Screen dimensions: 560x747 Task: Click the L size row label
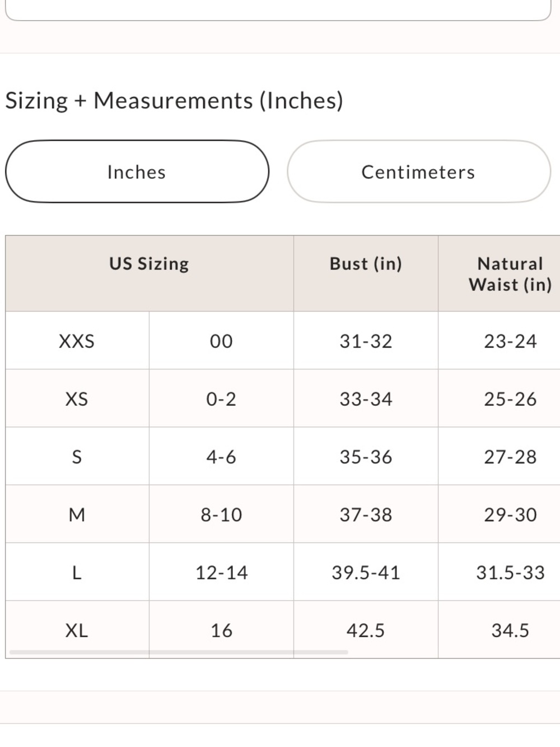[77, 572]
